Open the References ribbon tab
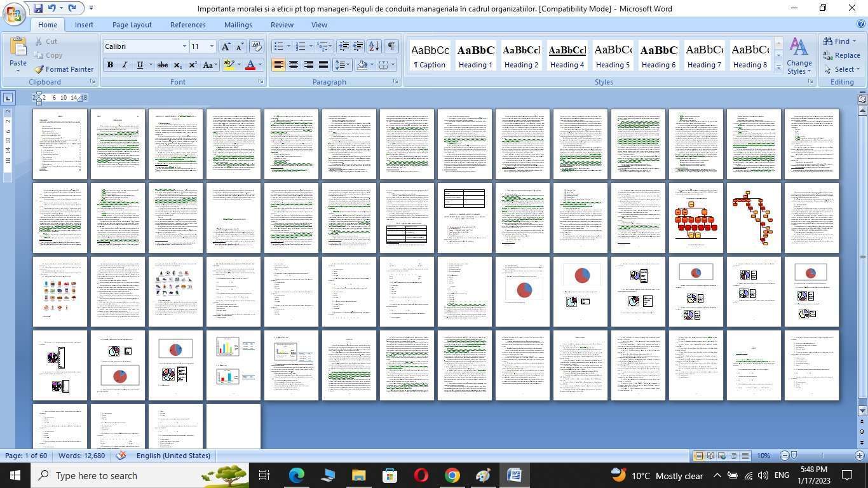The image size is (868, 488). [187, 25]
